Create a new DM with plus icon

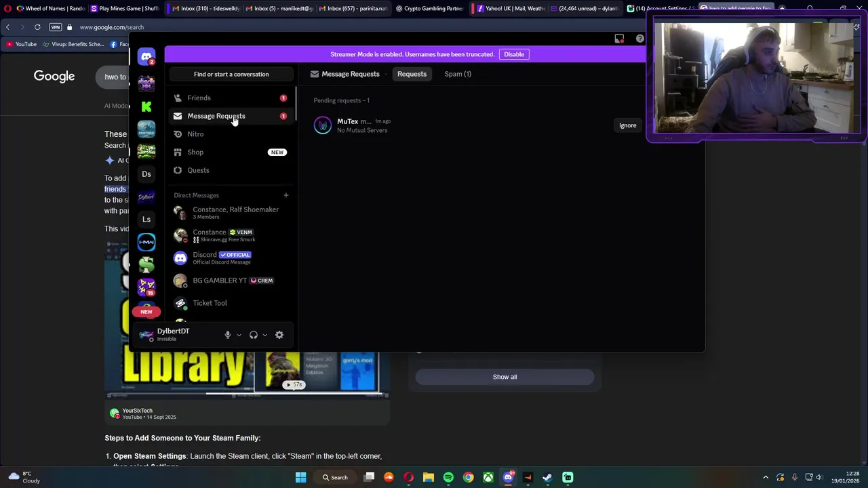[285, 195]
